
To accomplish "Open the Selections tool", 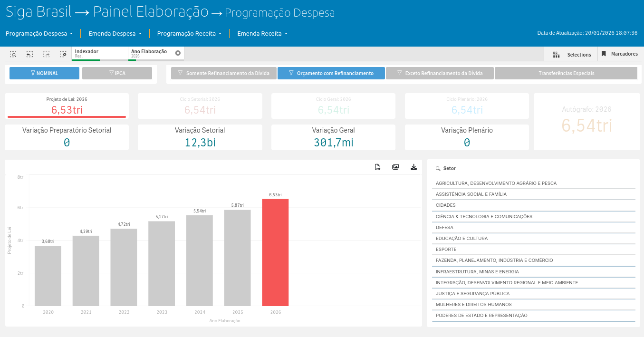I will tap(572, 55).
